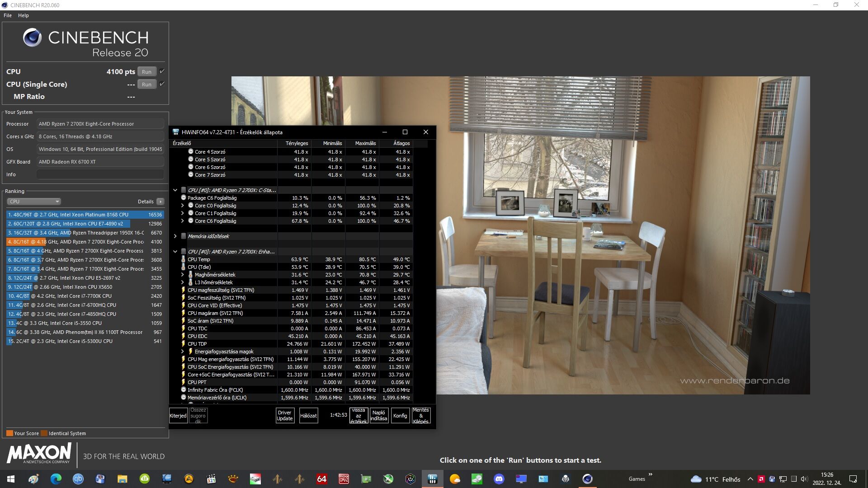Collapse the CPU Enhanced sensor group in HWiNFO
Image resolution: width=868 pixels, height=488 pixels.
(175, 252)
